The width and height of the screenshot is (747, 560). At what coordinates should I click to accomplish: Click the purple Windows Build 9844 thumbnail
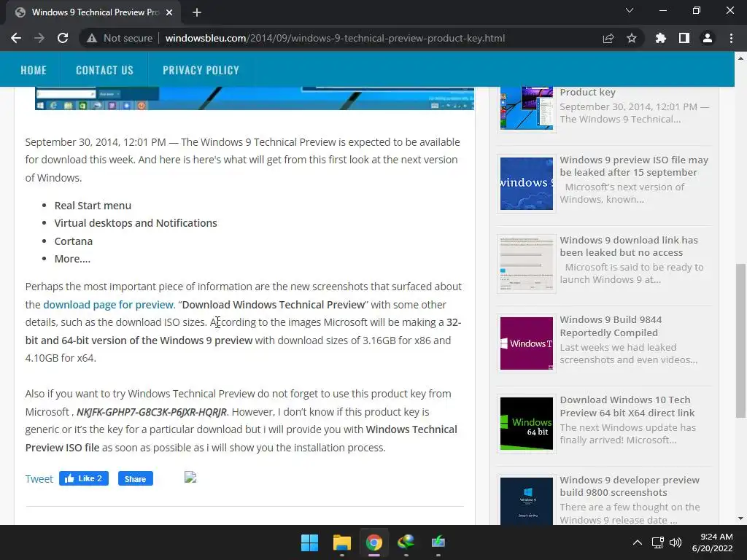point(527,343)
